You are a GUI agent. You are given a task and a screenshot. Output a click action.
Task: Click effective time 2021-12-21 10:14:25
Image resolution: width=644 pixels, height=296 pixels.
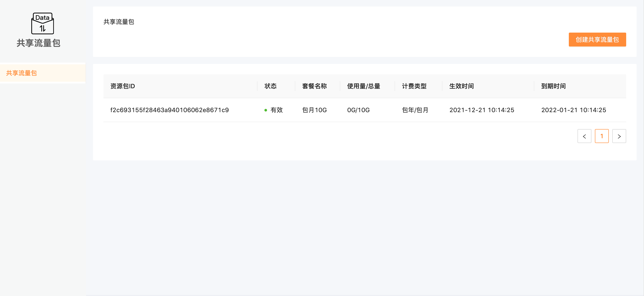[482, 110]
